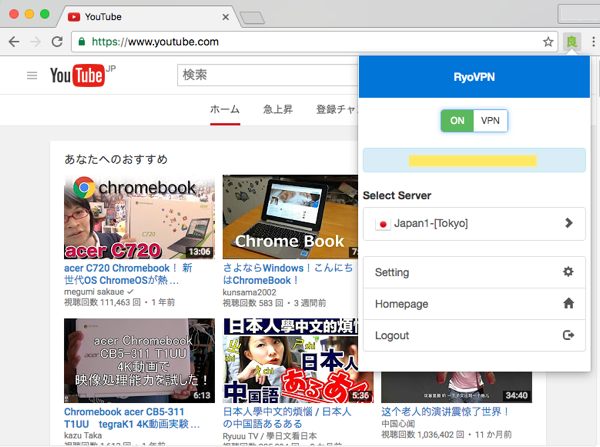Screen dimensions: 600x447
Task: Open the Chrome three-dot menu
Action: click(593, 41)
